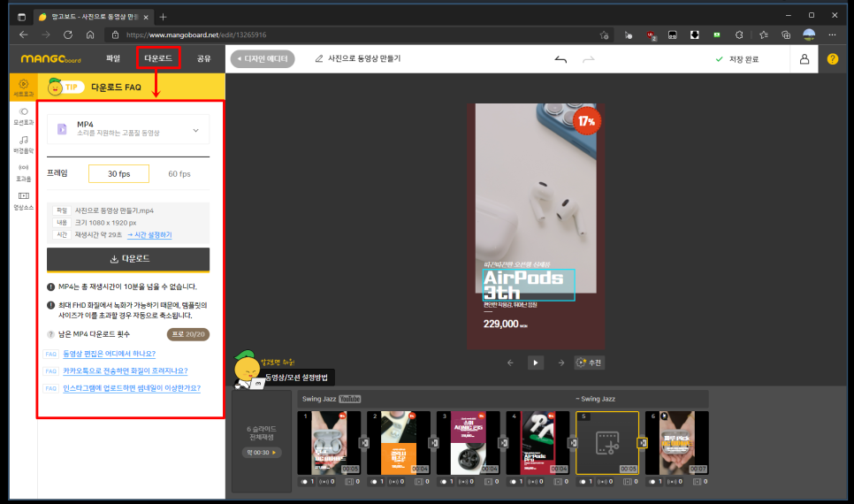Image resolution: width=854 pixels, height=504 pixels.
Task: Play the current slide preview
Action: pyautogui.click(x=536, y=363)
